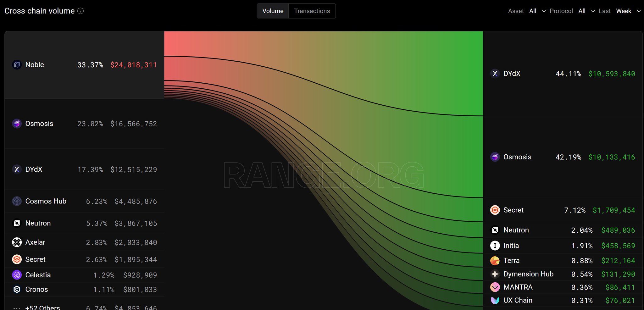Select the Secret destination chain name
Image resolution: width=644 pixels, height=310 pixels.
pyautogui.click(x=514, y=210)
